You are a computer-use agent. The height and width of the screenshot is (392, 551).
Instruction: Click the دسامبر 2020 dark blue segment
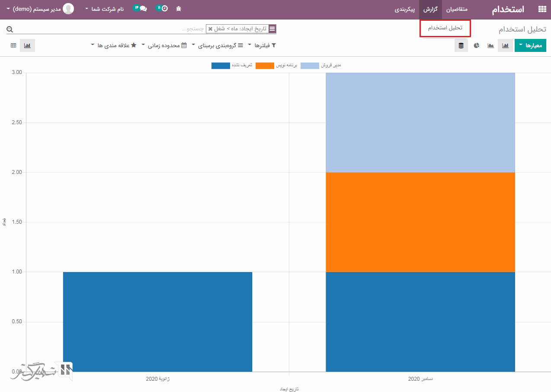(x=420, y=321)
